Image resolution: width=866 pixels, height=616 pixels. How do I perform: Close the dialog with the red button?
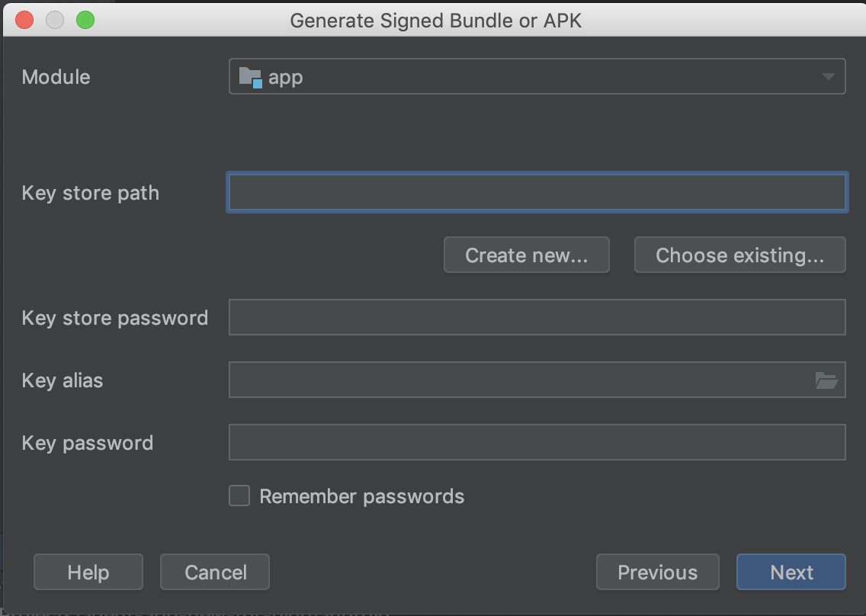[24, 20]
